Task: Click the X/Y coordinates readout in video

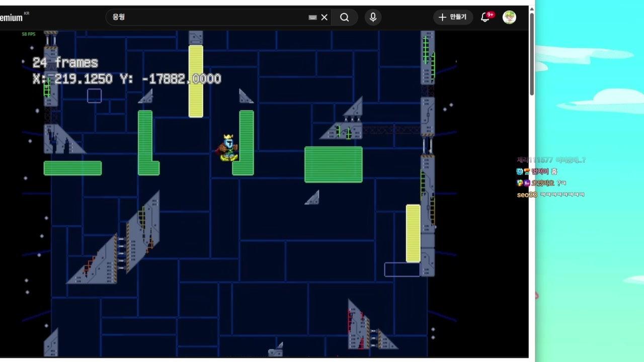Action: [x=126, y=79]
